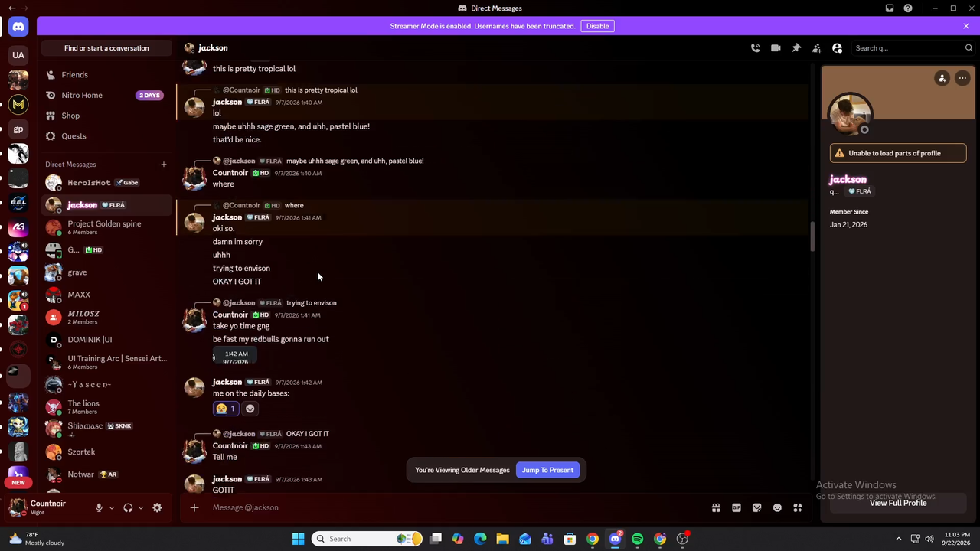Dismiss the Streamer Mode banner
This screenshot has height=551, width=980.
pos(966,26)
